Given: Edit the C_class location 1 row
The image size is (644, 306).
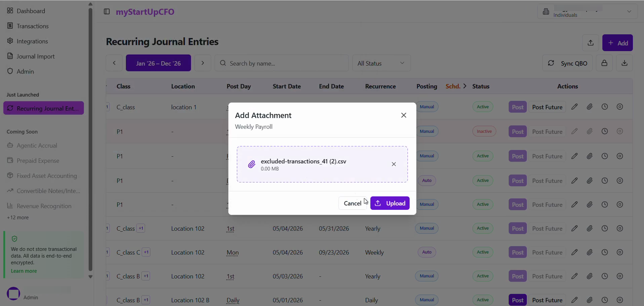Looking at the screenshot, I should (574, 107).
